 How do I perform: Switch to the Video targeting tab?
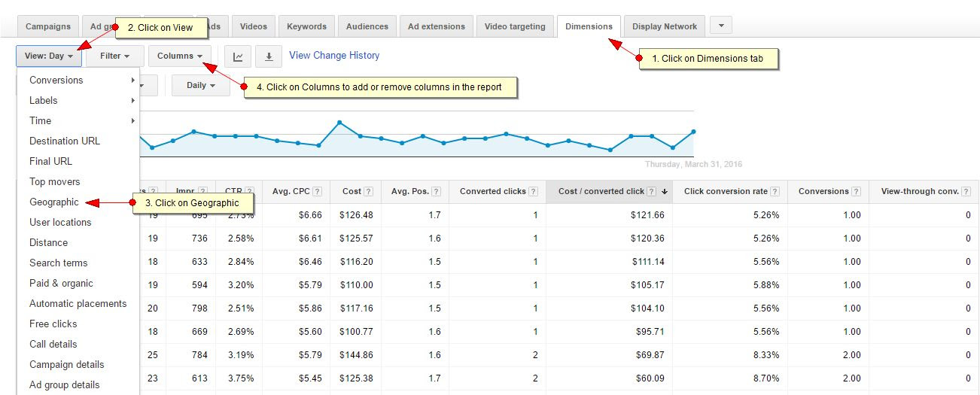[515, 26]
